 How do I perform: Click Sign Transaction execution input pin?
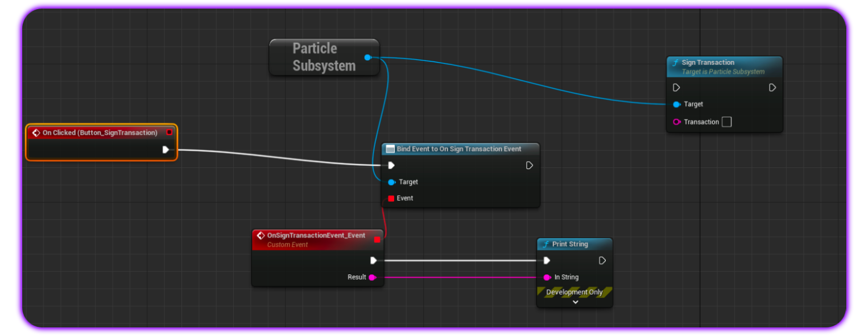tap(676, 88)
